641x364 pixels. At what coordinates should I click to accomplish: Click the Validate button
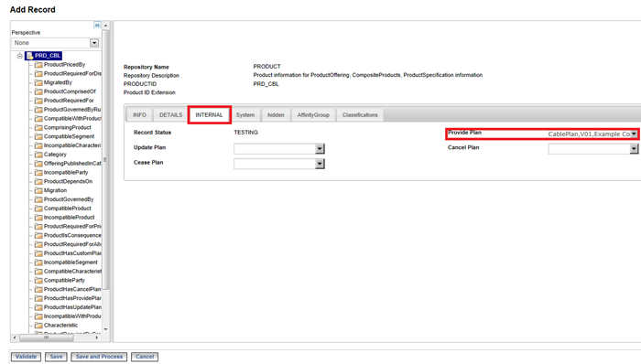[27, 357]
